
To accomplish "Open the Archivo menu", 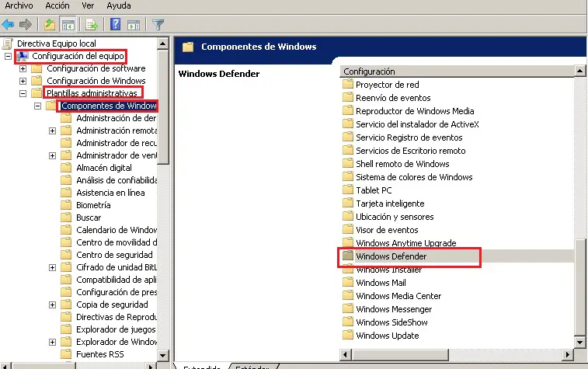I will coord(19,5).
